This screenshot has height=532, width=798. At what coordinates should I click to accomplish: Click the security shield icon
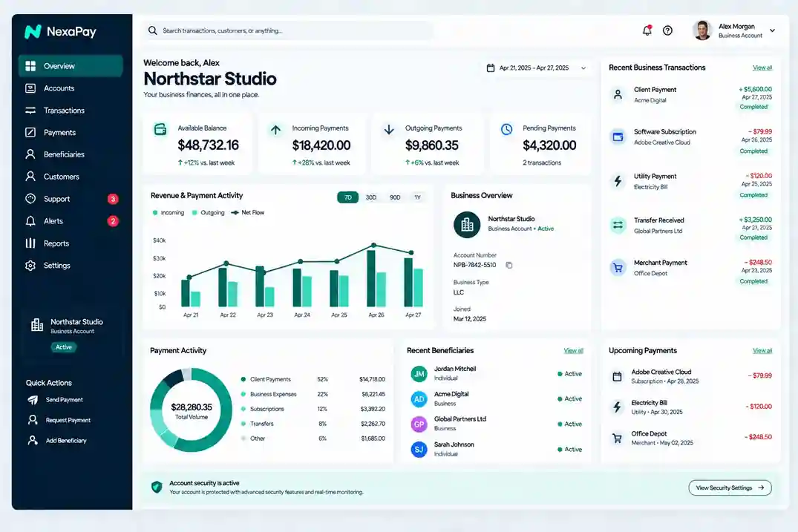point(157,487)
